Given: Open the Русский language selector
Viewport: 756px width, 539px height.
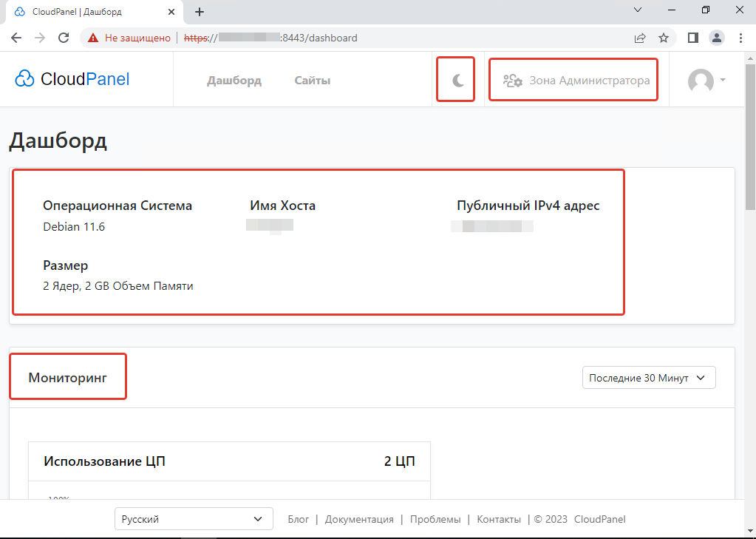Looking at the screenshot, I should pos(193,518).
